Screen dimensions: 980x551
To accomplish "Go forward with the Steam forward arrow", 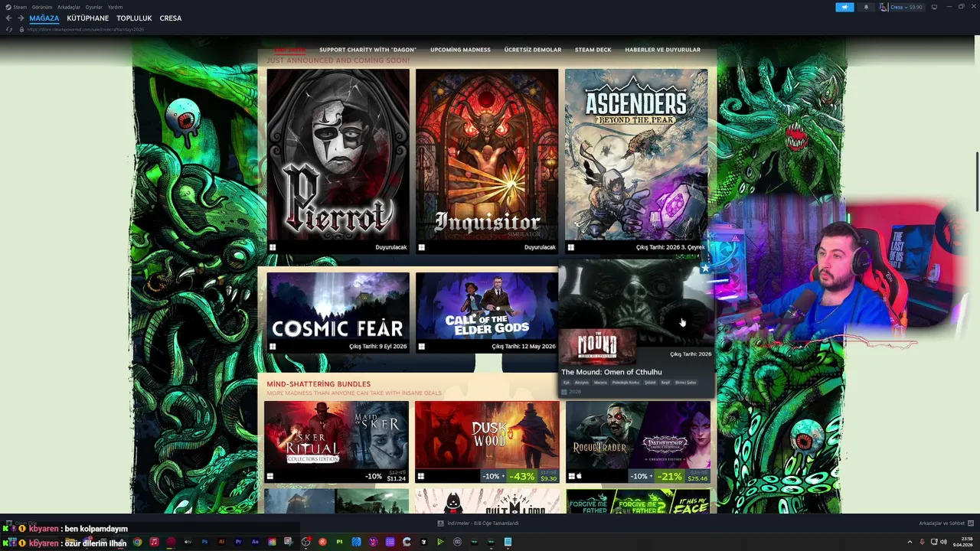I will 21,18.
